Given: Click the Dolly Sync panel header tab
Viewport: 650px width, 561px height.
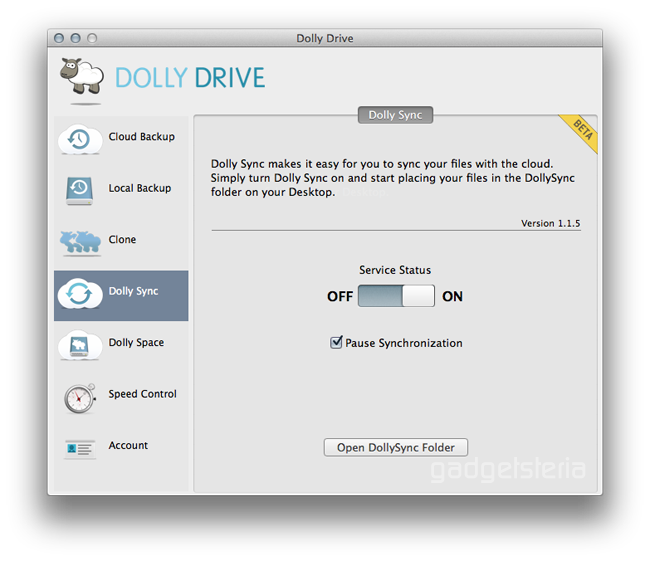Looking at the screenshot, I should [x=395, y=115].
